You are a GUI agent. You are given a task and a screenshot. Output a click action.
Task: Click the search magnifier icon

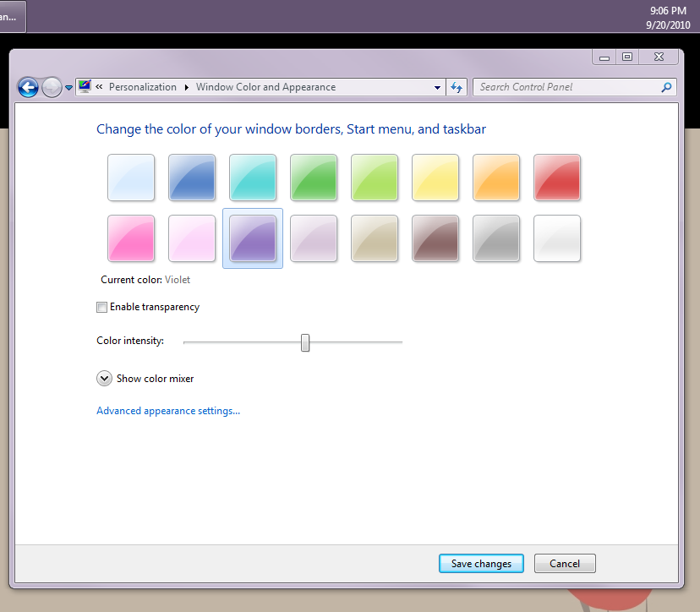pyautogui.click(x=666, y=87)
